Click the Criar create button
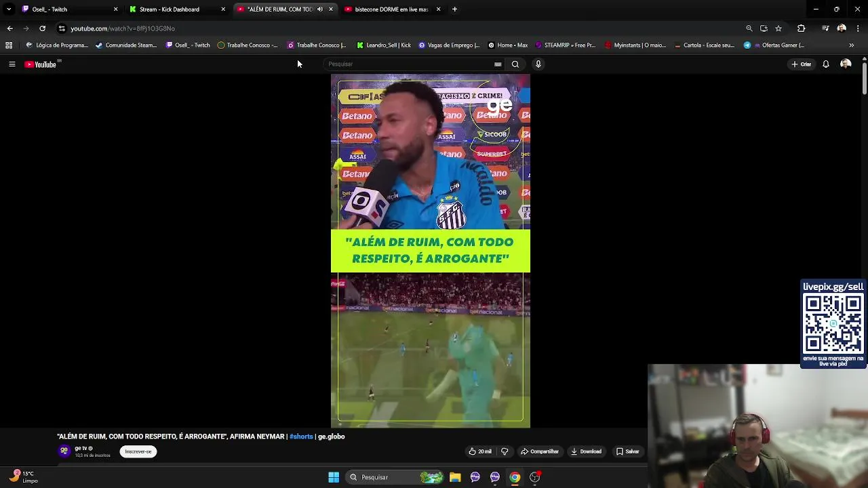Viewport: 868px width, 488px height. pos(802,64)
